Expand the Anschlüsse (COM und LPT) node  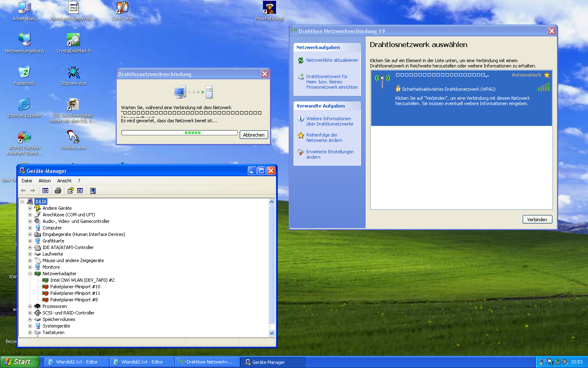pos(30,215)
